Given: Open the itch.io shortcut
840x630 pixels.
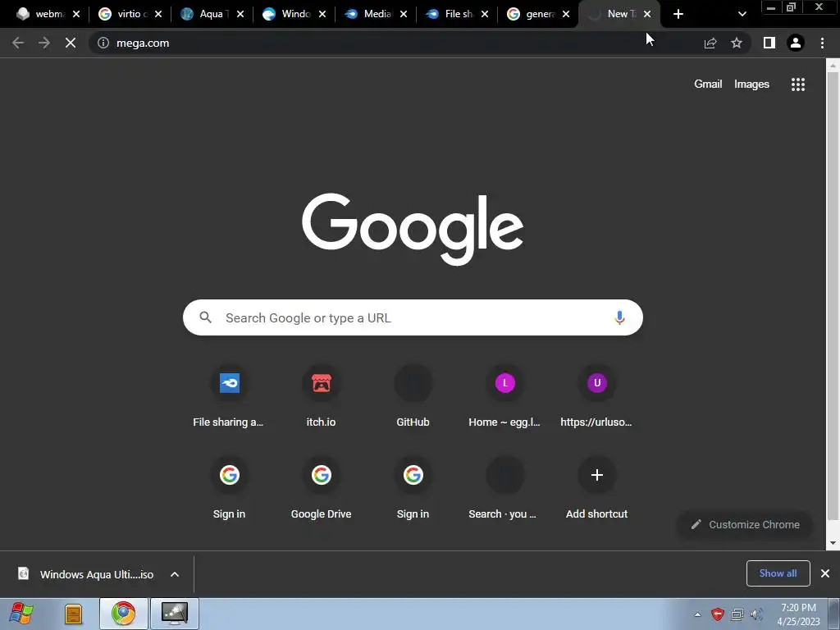Looking at the screenshot, I should point(321,396).
